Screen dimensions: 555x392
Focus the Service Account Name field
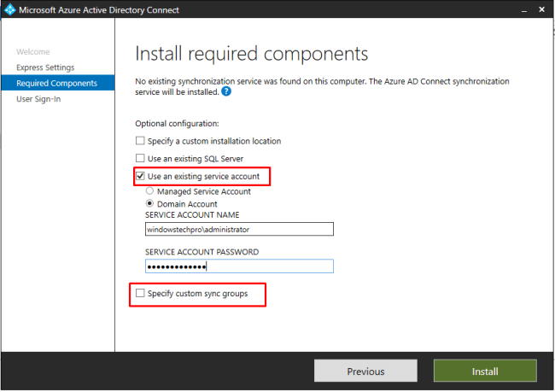[239, 229]
